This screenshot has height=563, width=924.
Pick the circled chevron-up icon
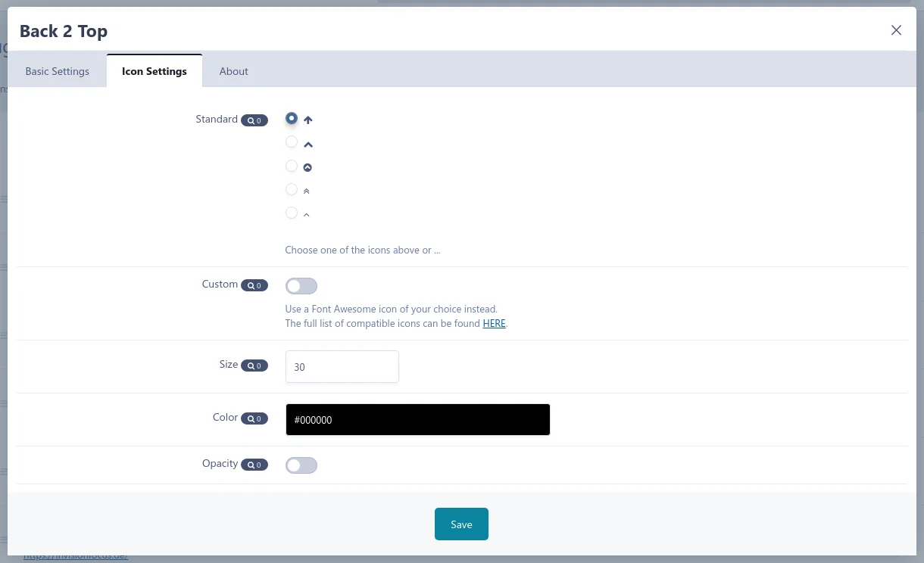click(x=292, y=166)
